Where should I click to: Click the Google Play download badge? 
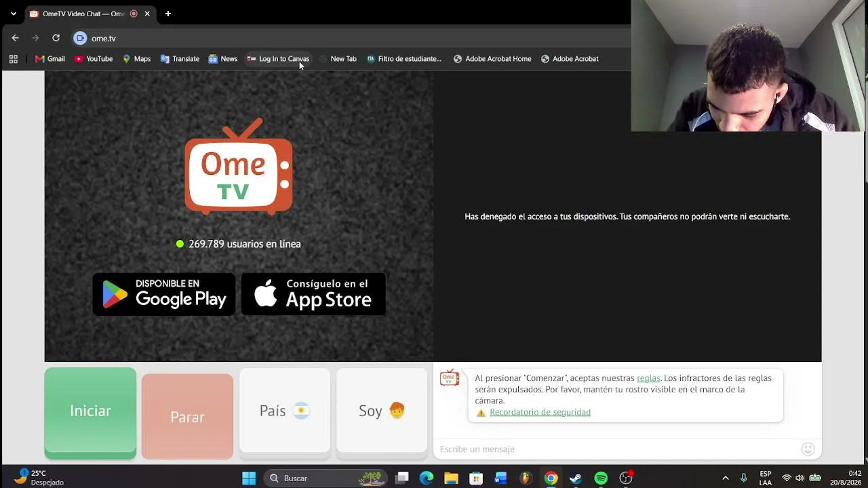(x=164, y=294)
